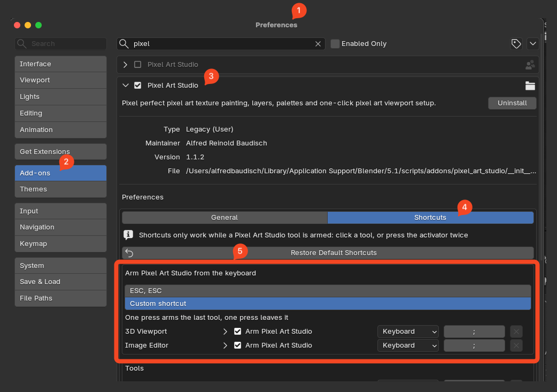Open the Get Extensions section
Screen dimensions: 557x392
[61, 152]
